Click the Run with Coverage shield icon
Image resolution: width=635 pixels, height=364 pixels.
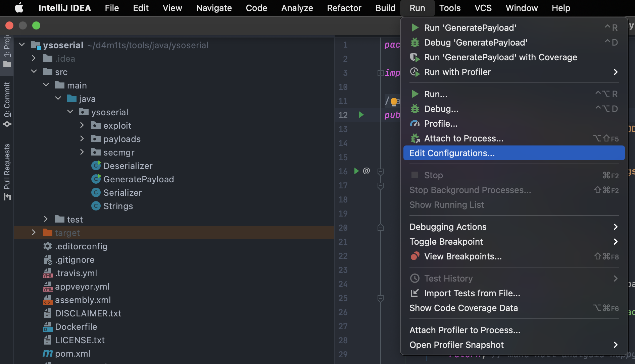(x=415, y=57)
